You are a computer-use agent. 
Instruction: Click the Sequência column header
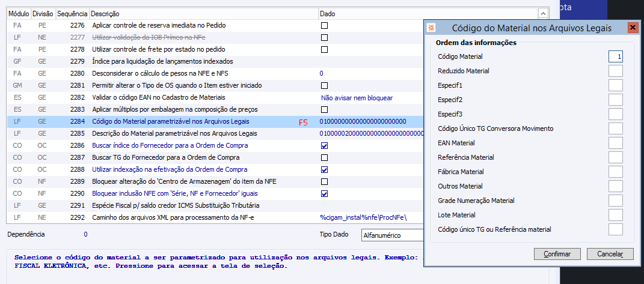(x=72, y=13)
